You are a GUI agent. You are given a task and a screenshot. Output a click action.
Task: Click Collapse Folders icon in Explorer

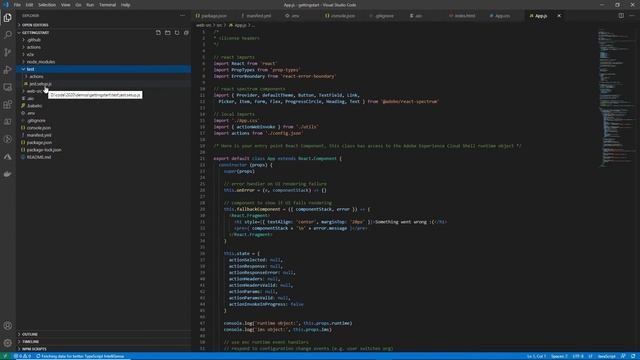pos(186,33)
